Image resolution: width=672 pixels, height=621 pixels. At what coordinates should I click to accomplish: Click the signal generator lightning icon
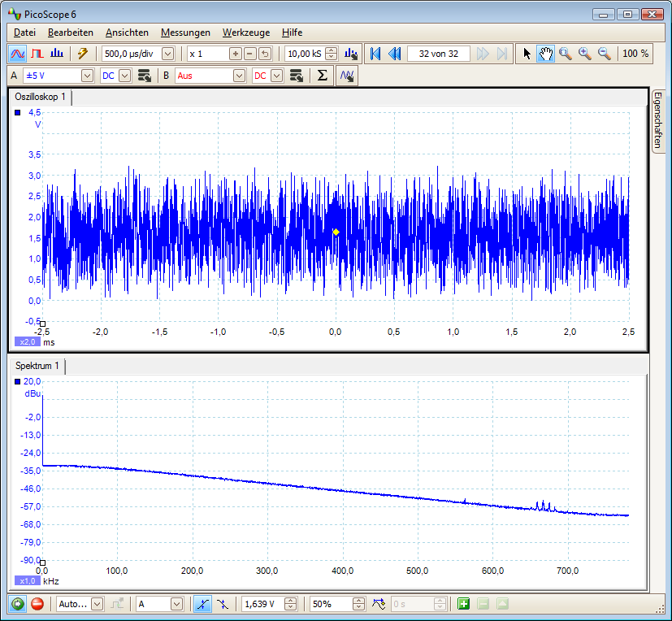(x=83, y=54)
